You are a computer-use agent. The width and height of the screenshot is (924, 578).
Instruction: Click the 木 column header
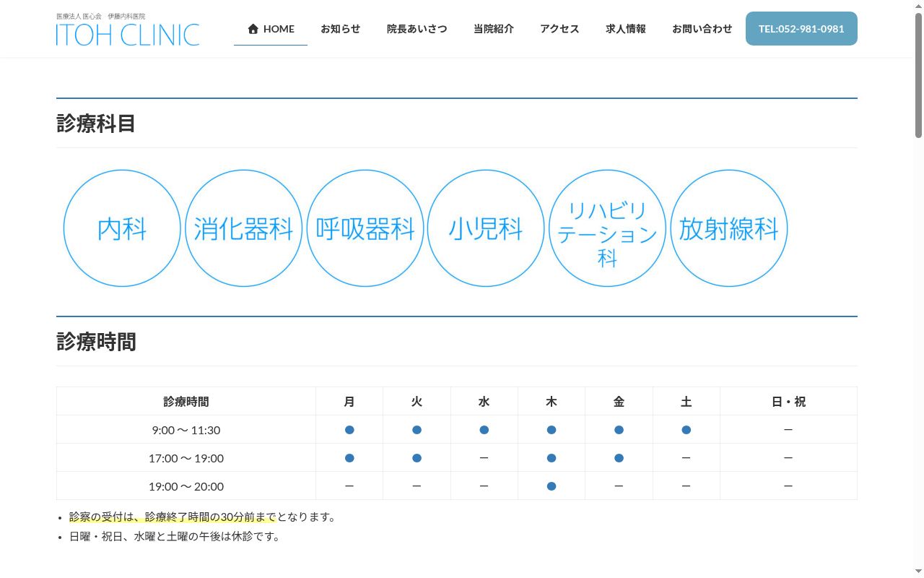[x=552, y=402]
